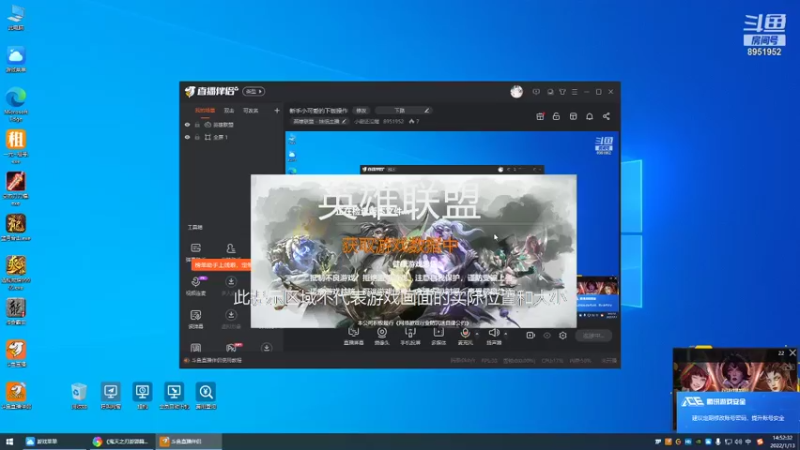Click the League of Legends loading overlay
Image resolution: width=800 pixels, height=450 pixels.
pos(414,251)
